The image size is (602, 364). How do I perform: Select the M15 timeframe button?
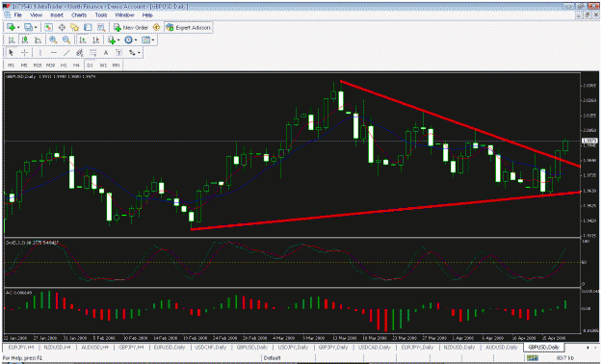pos(38,65)
